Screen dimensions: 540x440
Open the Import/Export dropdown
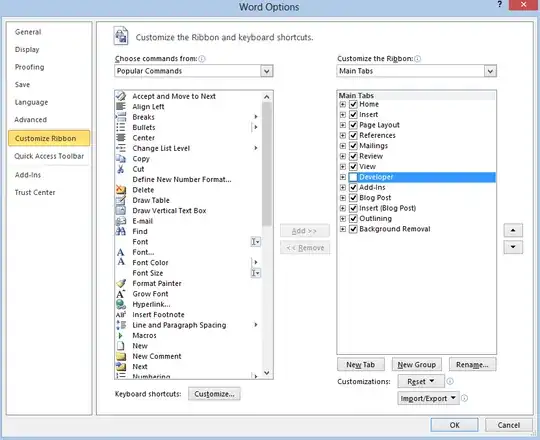(x=428, y=398)
